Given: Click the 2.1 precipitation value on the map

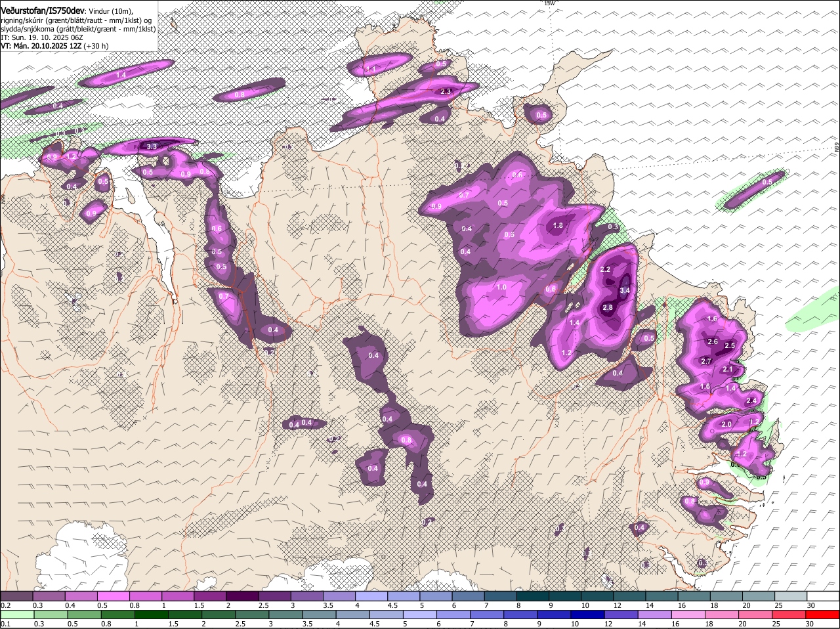Looking at the screenshot, I should point(727,369).
